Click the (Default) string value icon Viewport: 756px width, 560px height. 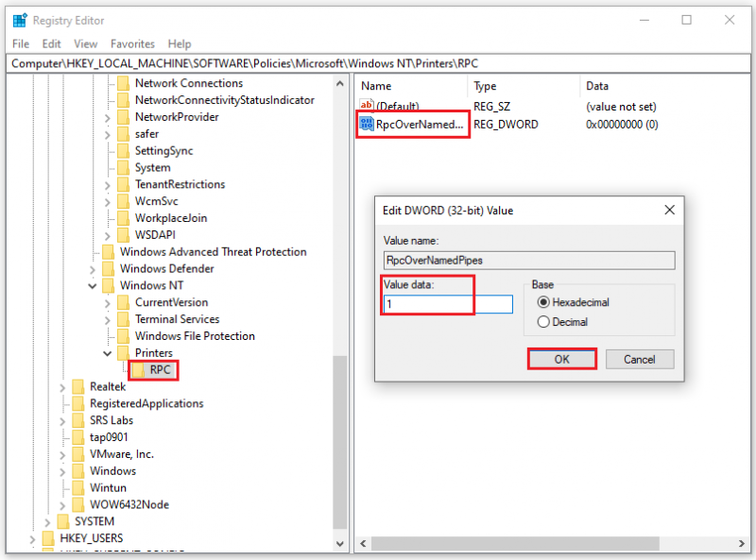pyautogui.click(x=367, y=105)
